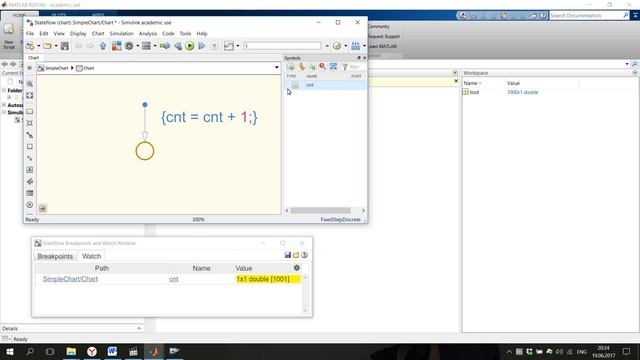The height and width of the screenshot is (360, 640).
Task: Select the Box tool in palette
Action: click(30, 147)
